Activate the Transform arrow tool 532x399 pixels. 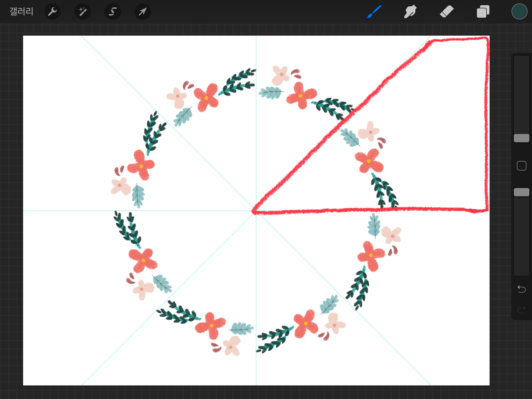[x=143, y=11]
